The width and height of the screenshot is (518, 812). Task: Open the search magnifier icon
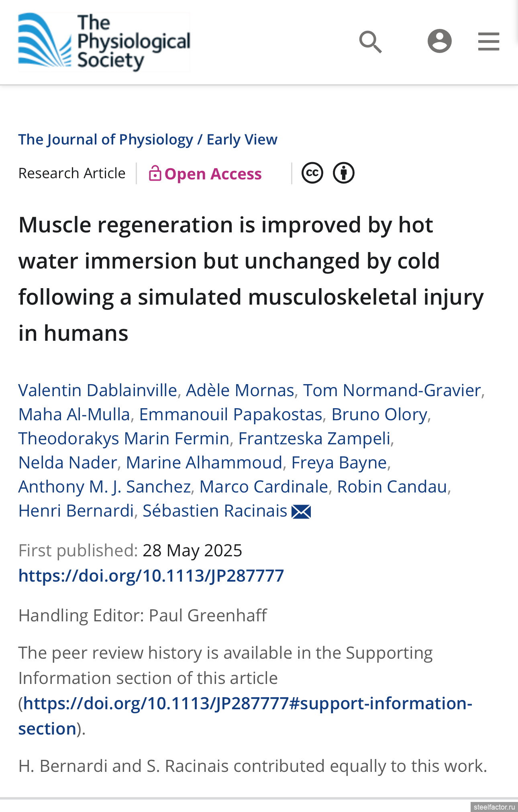(x=370, y=42)
